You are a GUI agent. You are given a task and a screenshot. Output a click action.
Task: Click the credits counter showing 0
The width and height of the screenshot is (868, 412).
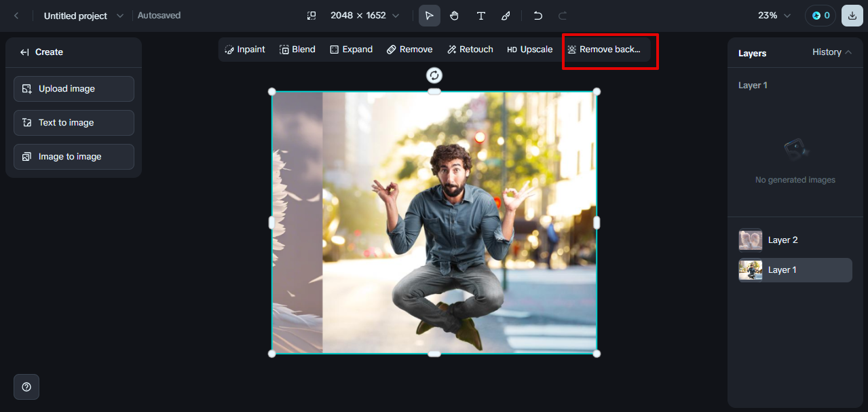pyautogui.click(x=820, y=16)
